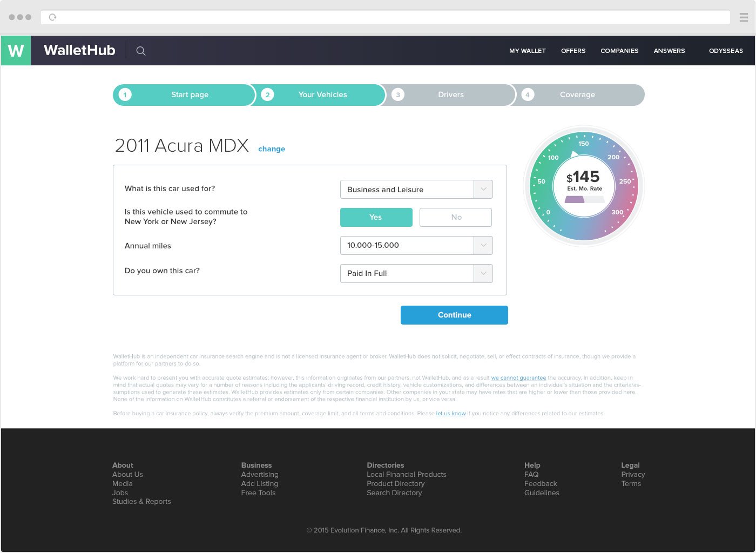Click the WalletHub green W logo

tap(16, 51)
